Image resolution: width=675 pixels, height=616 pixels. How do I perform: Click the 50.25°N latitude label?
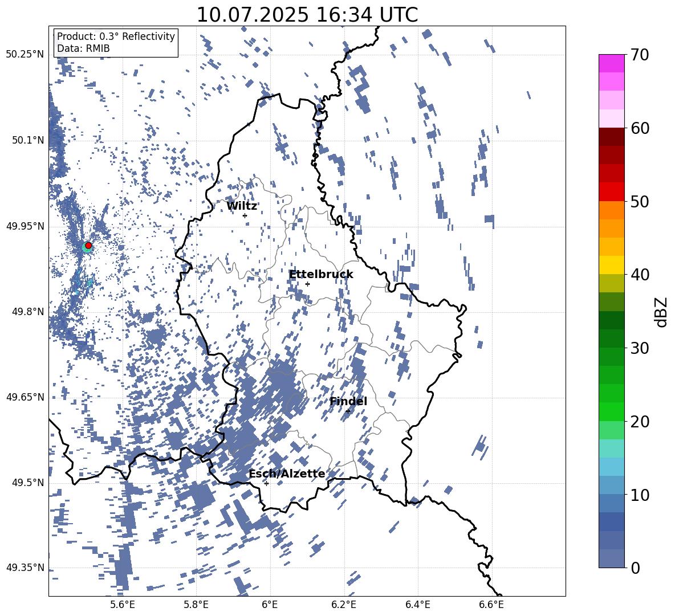[26, 55]
